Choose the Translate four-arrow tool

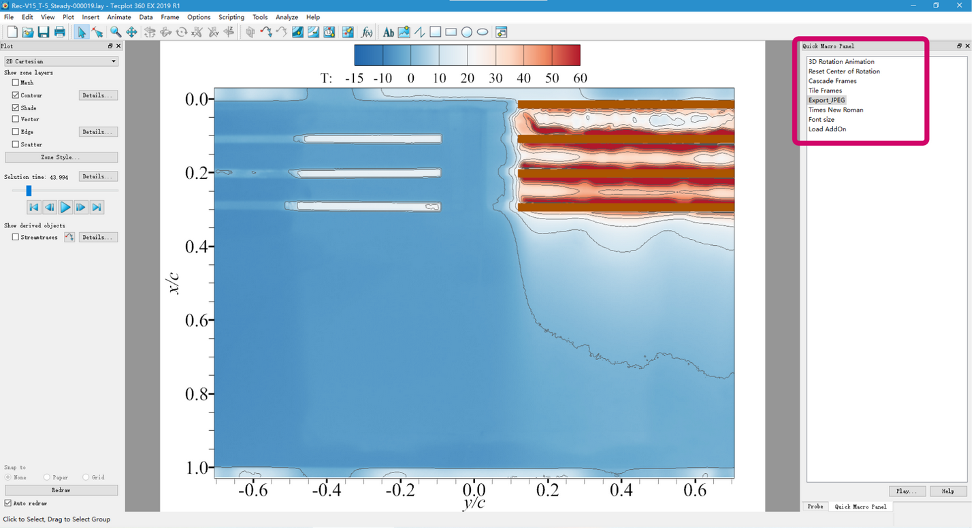[131, 32]
